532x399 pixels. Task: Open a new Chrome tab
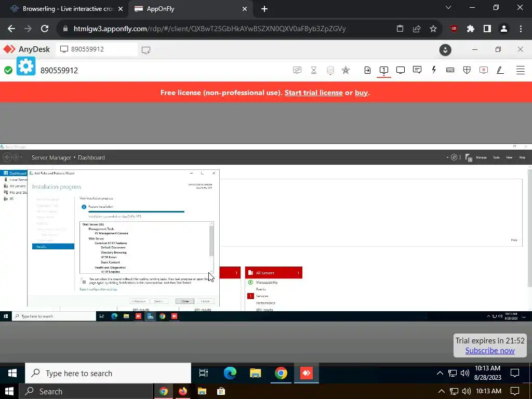[x=264, y=9]
